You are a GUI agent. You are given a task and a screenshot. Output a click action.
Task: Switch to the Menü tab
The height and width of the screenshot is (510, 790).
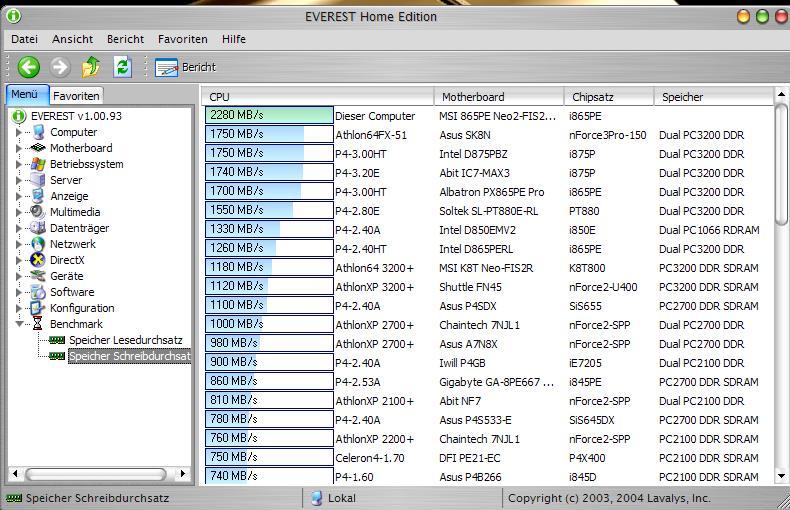[x=27, y=94]
